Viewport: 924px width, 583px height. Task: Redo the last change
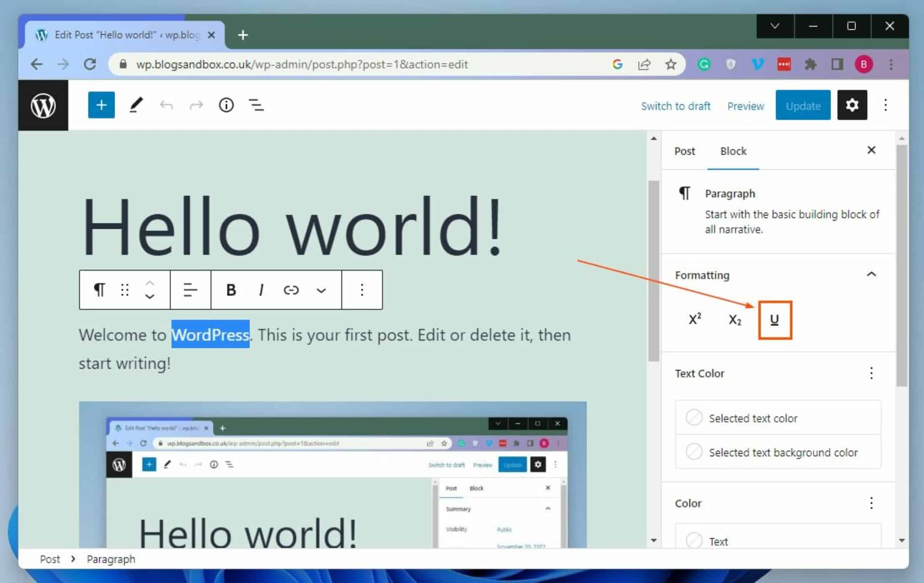196,105
